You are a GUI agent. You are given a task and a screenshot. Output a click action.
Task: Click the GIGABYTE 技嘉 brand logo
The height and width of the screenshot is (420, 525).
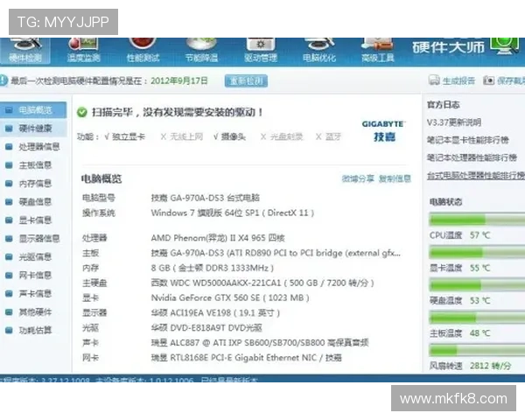click(384, 130)
